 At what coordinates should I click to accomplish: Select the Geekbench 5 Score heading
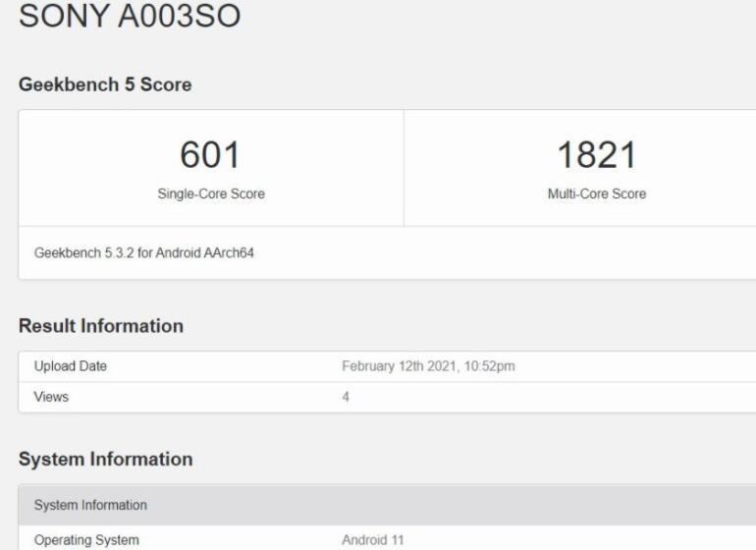pyautogui.click(x=105, y=84)
